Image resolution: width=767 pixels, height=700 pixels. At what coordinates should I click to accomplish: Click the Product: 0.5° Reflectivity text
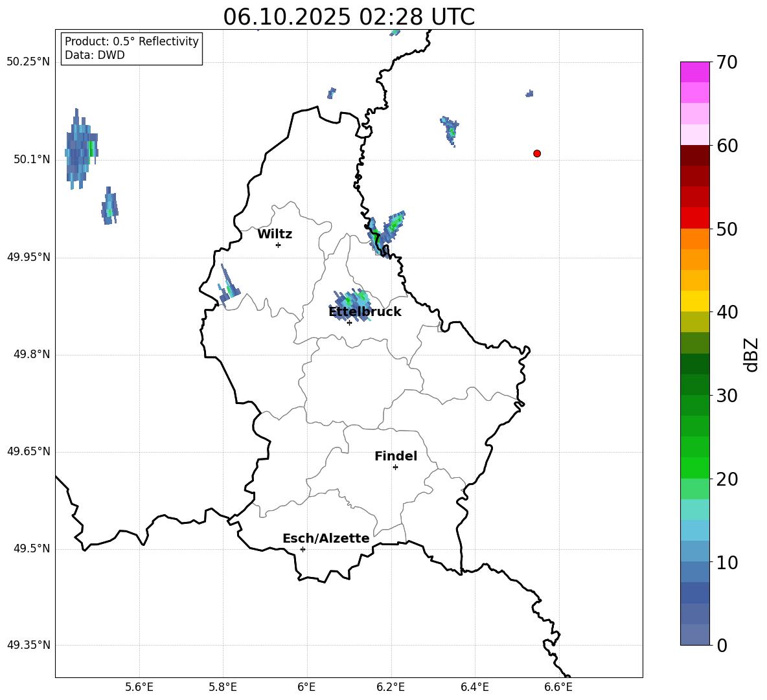pos(132,41)
